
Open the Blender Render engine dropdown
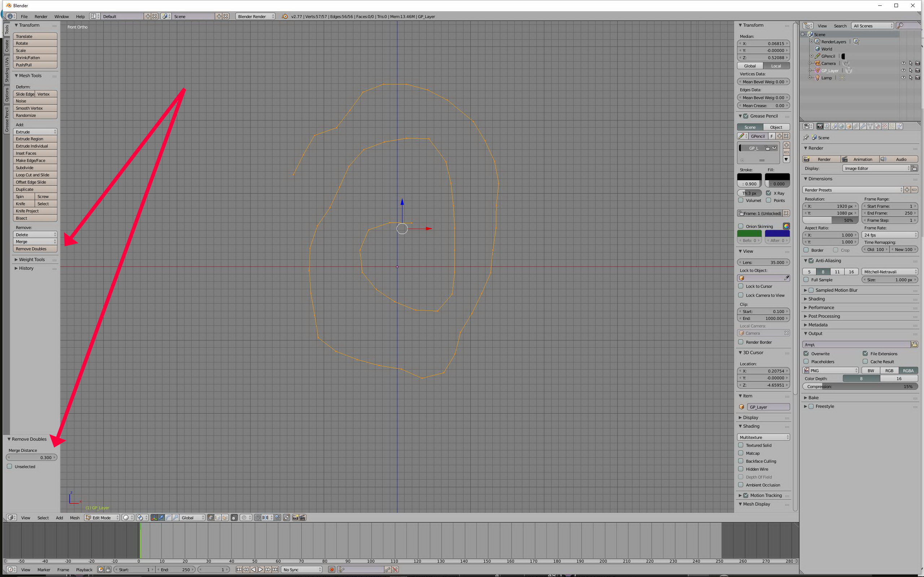tap(255, 17)
